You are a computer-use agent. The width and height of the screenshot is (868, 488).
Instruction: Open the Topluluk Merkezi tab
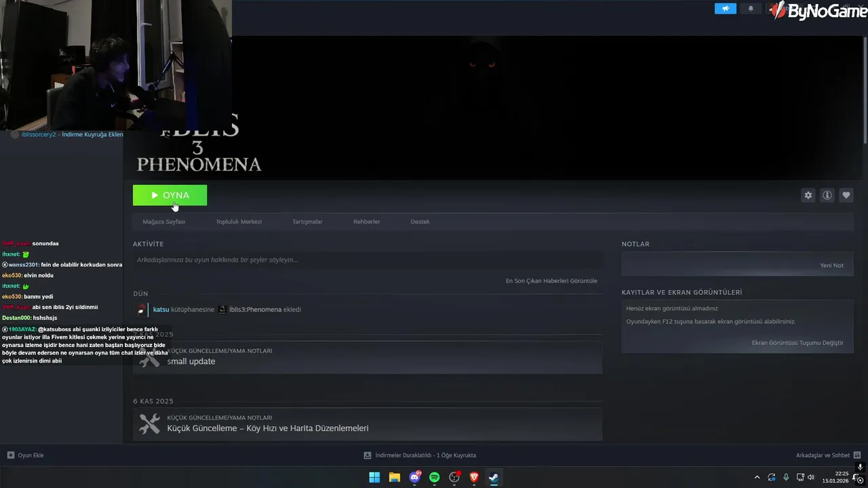(x=239, y=222)
